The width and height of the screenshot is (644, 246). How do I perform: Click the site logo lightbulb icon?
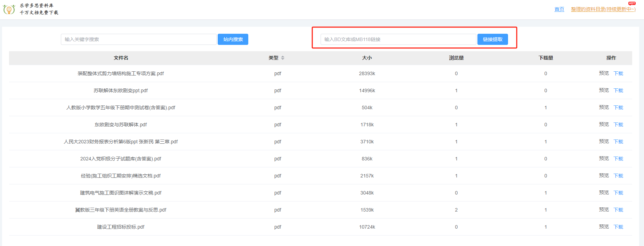[x=9, y=9]
